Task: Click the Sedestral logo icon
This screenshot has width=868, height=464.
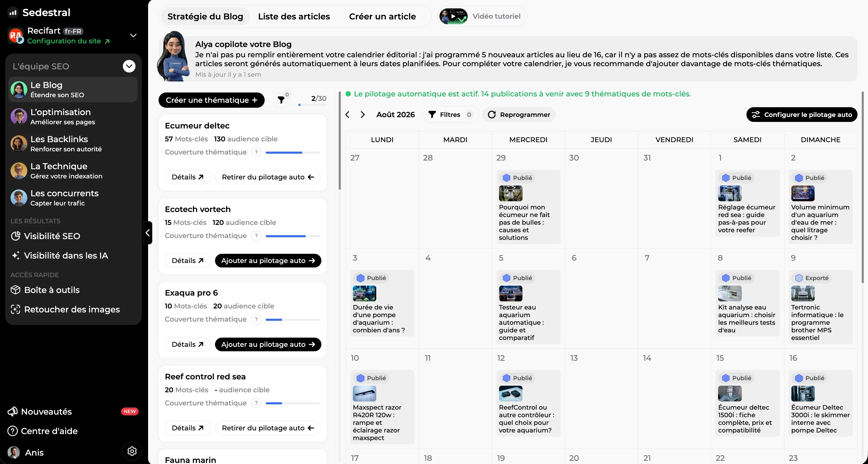Action: coord(13,13)
